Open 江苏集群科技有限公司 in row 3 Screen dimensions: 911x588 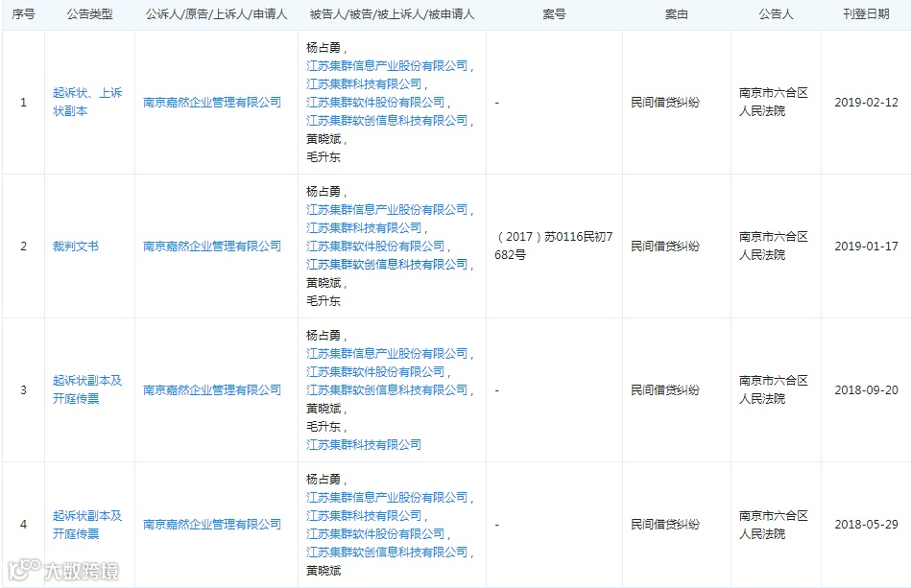[x=364, y=445]
